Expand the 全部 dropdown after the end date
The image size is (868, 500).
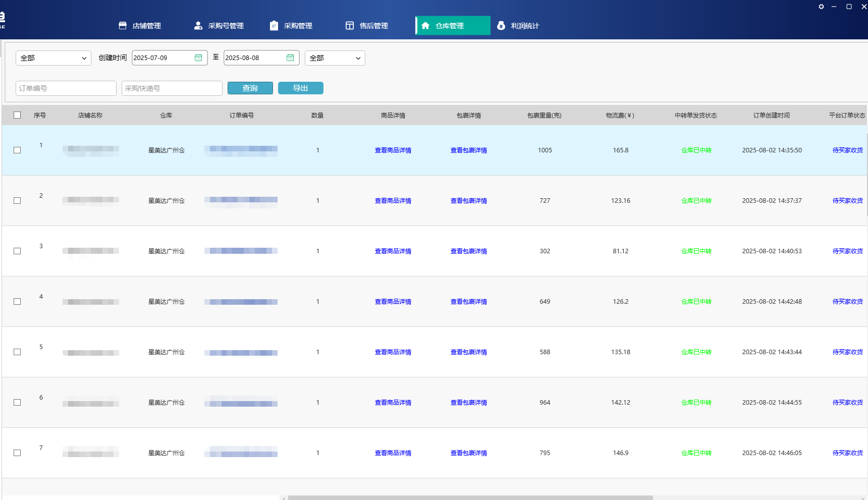pos(335,58)
